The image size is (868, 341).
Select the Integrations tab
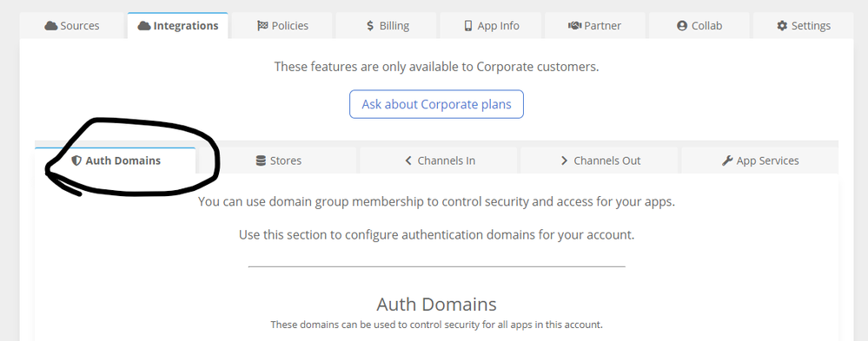pos(178,25)
